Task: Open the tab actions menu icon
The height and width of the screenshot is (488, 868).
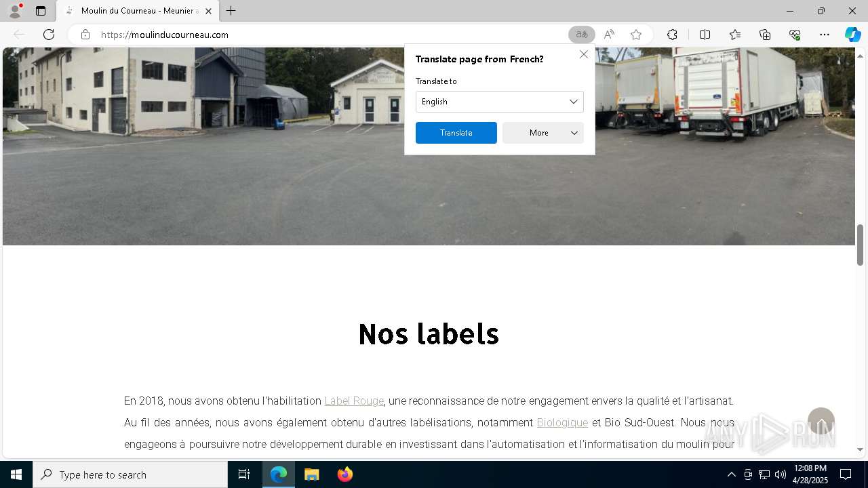Action: point(41,11)
